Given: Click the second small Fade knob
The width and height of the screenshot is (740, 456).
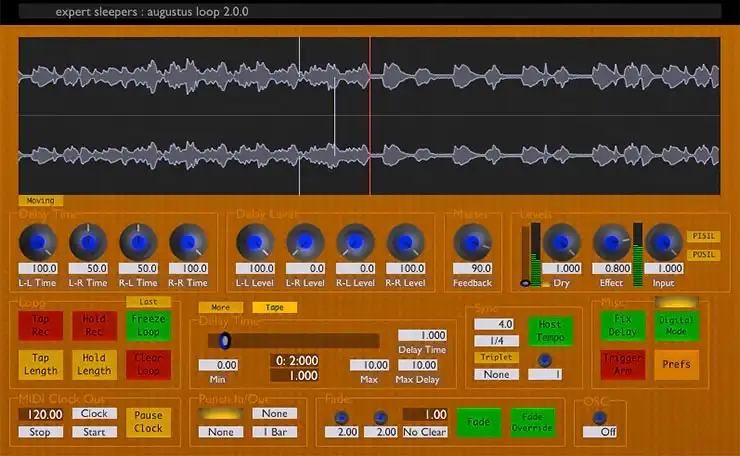Looking at the screenshot, I should point(380,417).
